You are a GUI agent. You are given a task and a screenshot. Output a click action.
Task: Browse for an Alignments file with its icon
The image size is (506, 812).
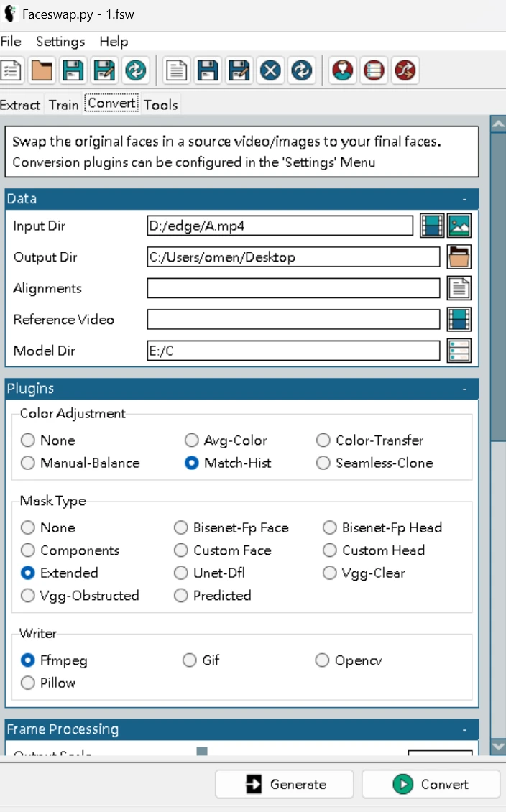coord(459,288)
